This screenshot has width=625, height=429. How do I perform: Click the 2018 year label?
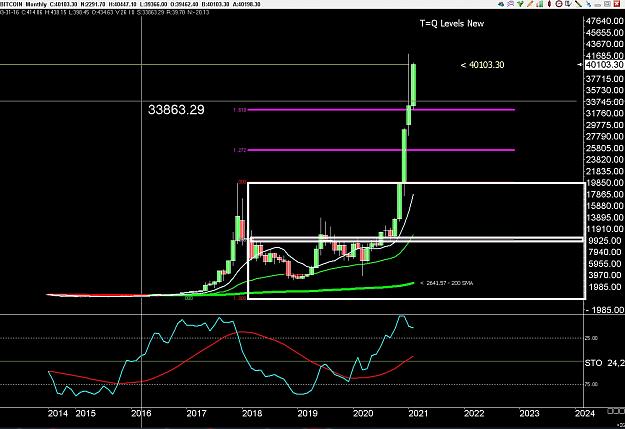tap(252, 413)
